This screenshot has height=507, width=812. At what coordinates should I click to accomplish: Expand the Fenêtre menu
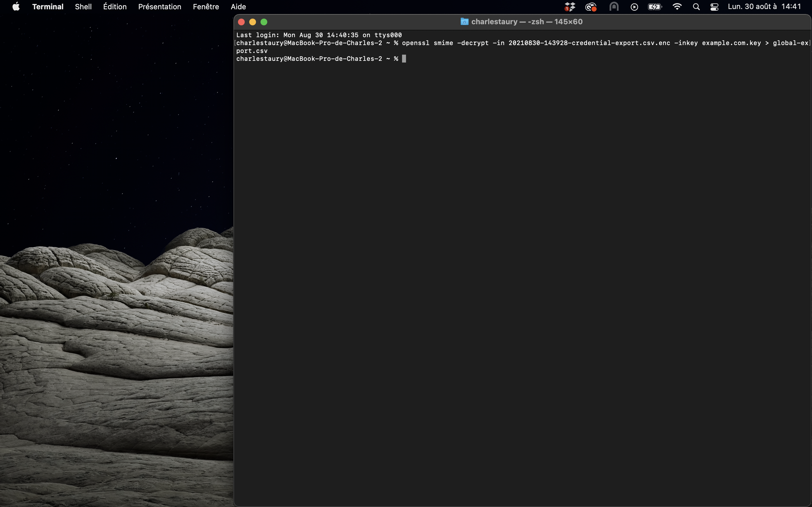tap(206, 7)
